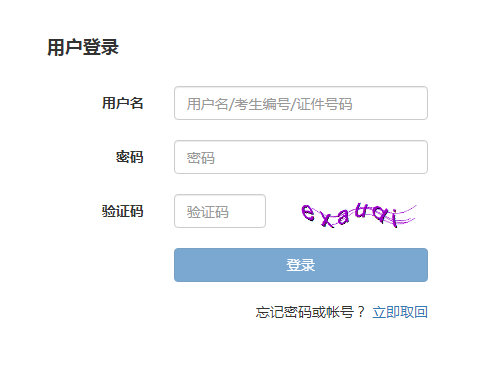The height and width of the screenshot is (369, 486).
Task: Select the field with placeholder 用户名/考生编号/证件号码
Action: (x=301, y=103)
